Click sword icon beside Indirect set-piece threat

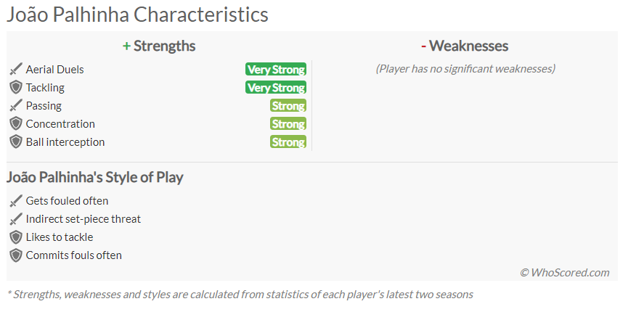[x=15, y=219]
